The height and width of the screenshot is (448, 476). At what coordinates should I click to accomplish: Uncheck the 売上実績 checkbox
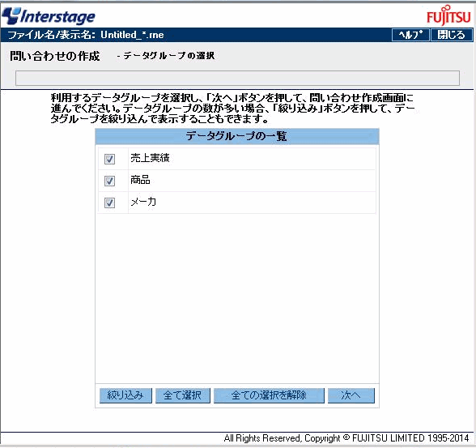pos(109,159)
